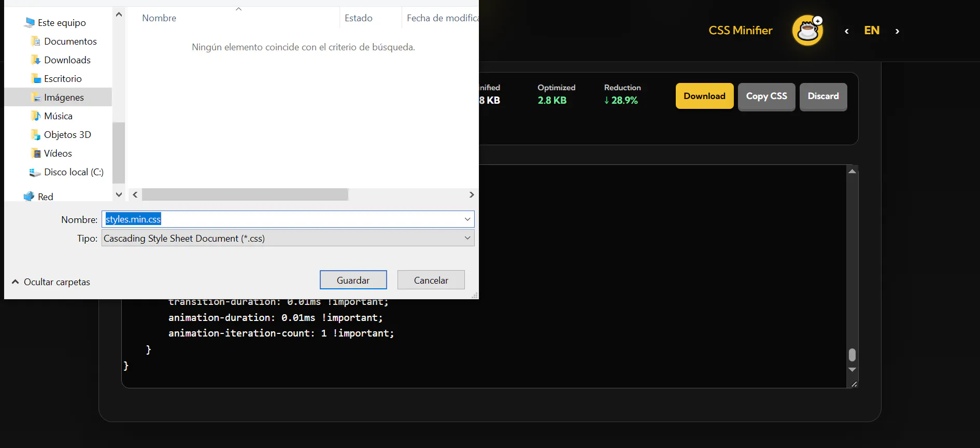Click the CSS Minifier title link
The height and width of the screenshot is (448, 980).
pos(740,30)
